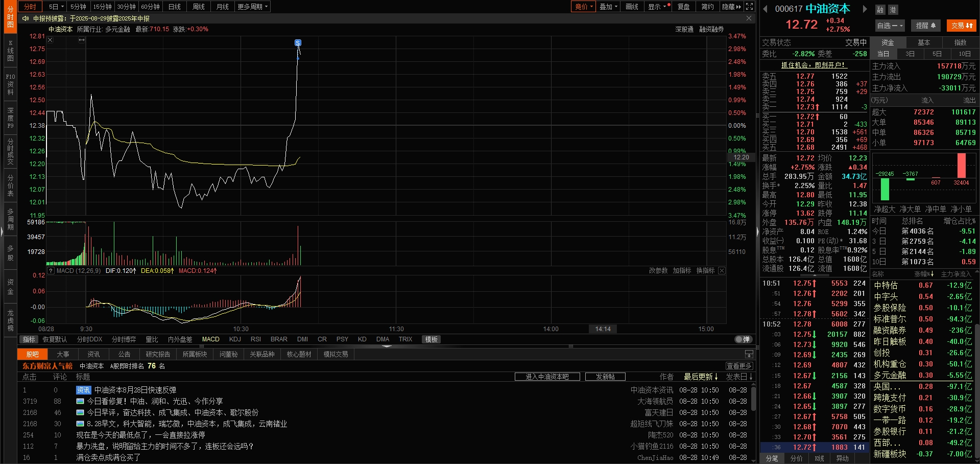
Task: Close the chart crosshair box icon
Action: 50,40
